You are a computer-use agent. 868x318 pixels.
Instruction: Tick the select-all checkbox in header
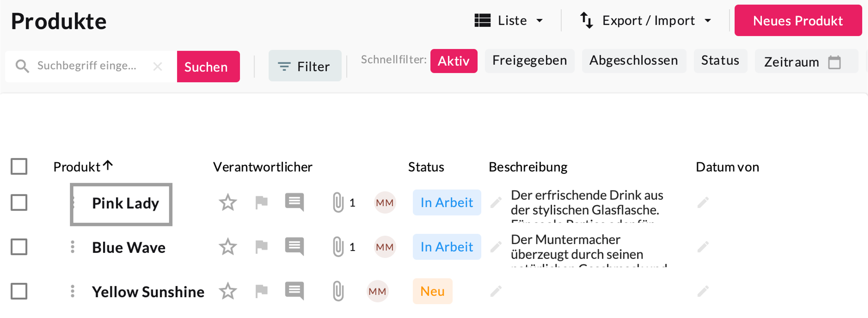tap(19, 166)
